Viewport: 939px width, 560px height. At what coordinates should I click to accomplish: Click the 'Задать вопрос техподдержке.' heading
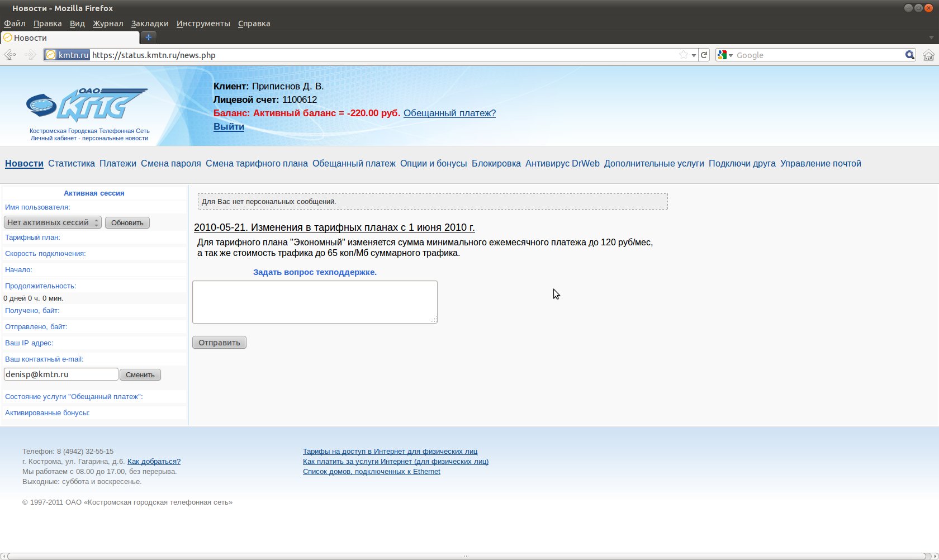click(315, 272)
